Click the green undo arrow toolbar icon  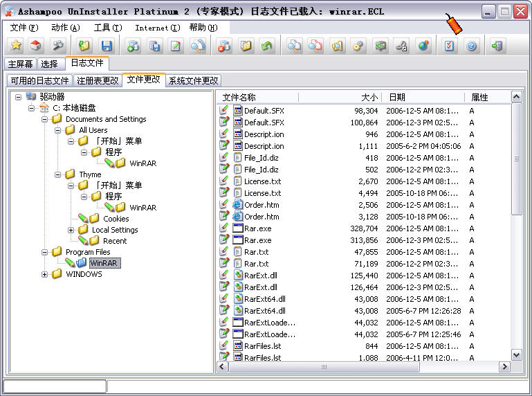[267, 45]
